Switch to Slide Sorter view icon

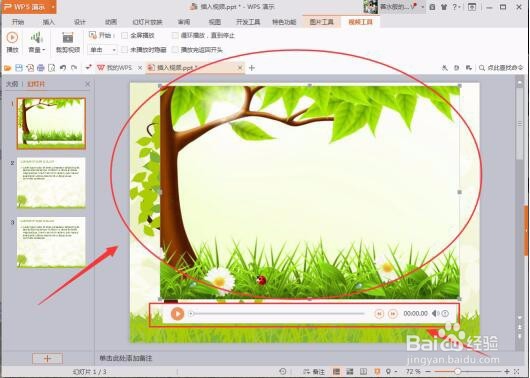[x=350, y=372]
